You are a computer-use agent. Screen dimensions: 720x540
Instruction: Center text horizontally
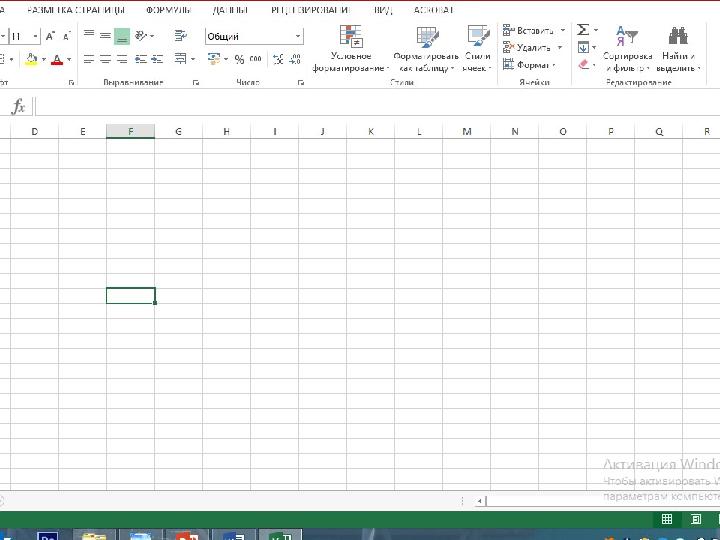(105, 59)
